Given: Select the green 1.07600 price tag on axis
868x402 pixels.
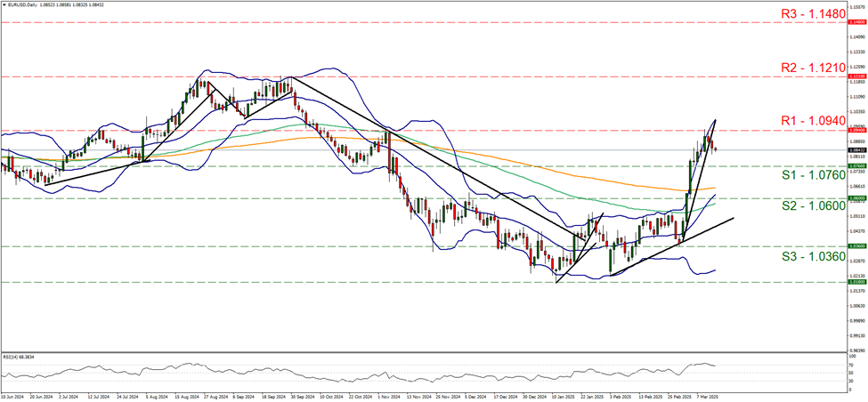Looking at the screenshot, I should pyautogui.click(x=857, y=165).
